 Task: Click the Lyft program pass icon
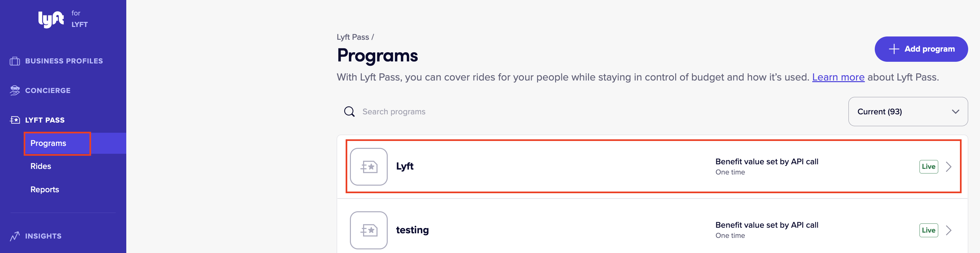click(x=369, y=167)
